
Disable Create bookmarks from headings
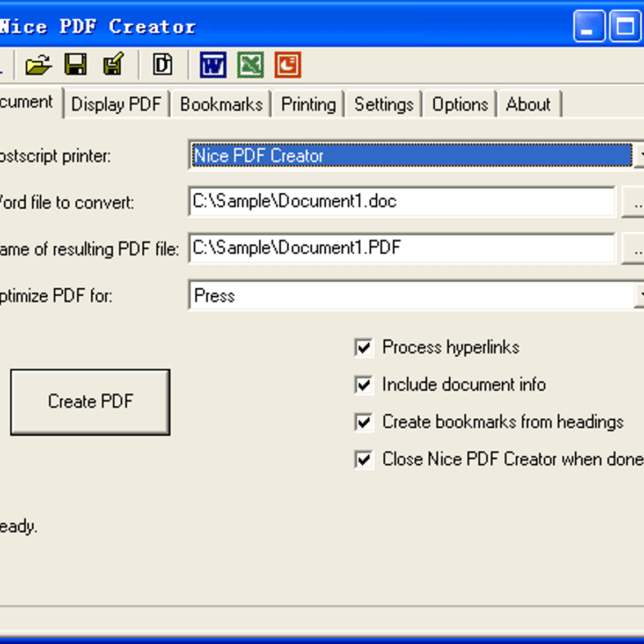click(364, 422)
